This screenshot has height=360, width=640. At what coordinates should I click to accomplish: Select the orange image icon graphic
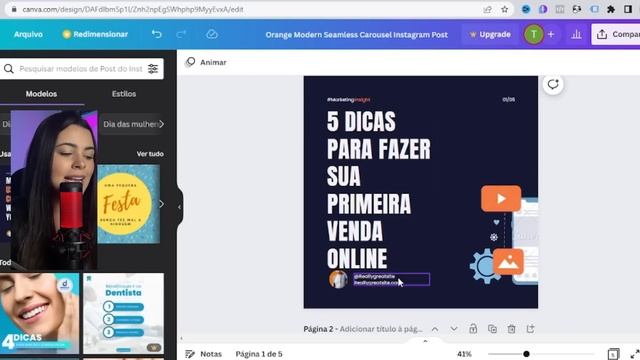(x=508, y=262)
